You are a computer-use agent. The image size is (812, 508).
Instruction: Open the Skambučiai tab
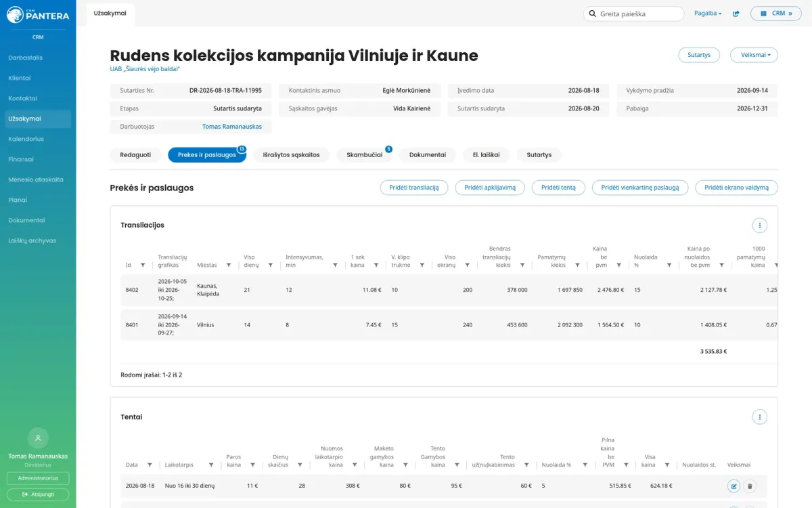[x=365, y=155]
